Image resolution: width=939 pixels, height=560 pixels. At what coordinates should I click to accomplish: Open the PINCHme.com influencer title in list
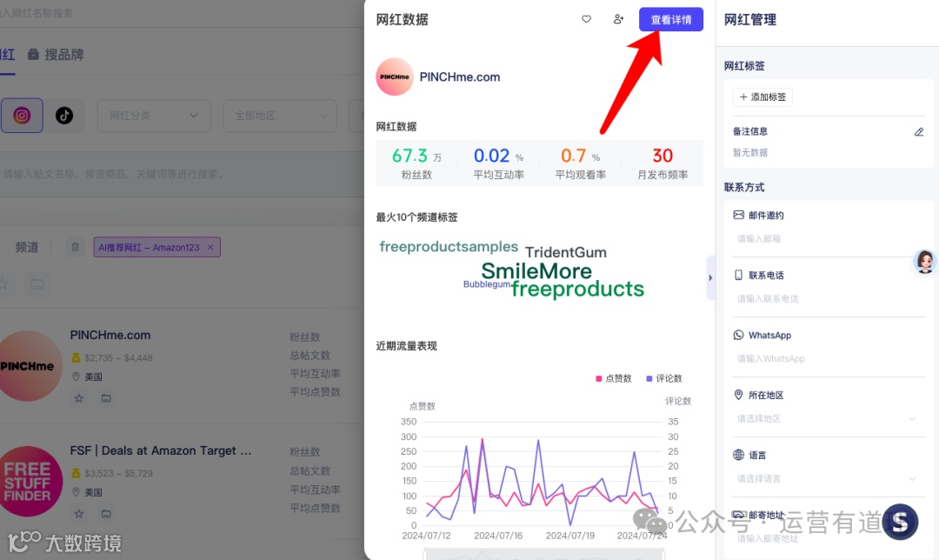[110, 335]
